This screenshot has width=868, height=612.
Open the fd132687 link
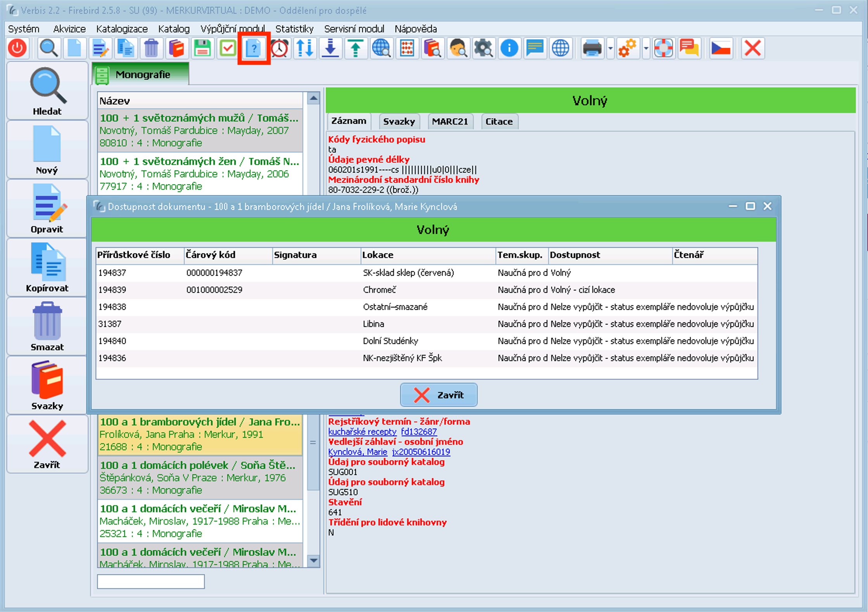pyautogui.click(x=419, y=432)
